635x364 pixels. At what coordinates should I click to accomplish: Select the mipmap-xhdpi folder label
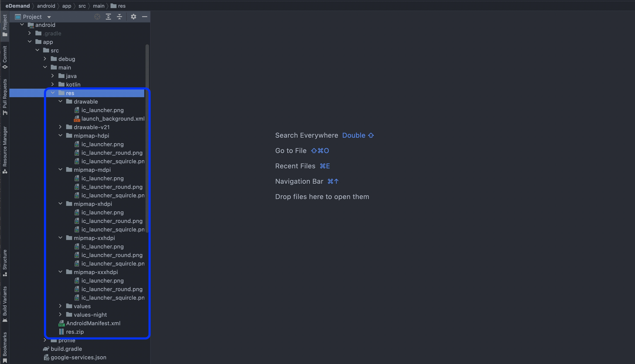(93, 204)
